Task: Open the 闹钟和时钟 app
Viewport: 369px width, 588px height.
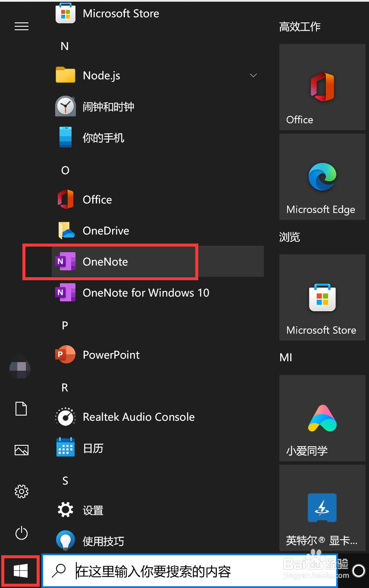Action: pyautogui.click(x=158, y=106)
